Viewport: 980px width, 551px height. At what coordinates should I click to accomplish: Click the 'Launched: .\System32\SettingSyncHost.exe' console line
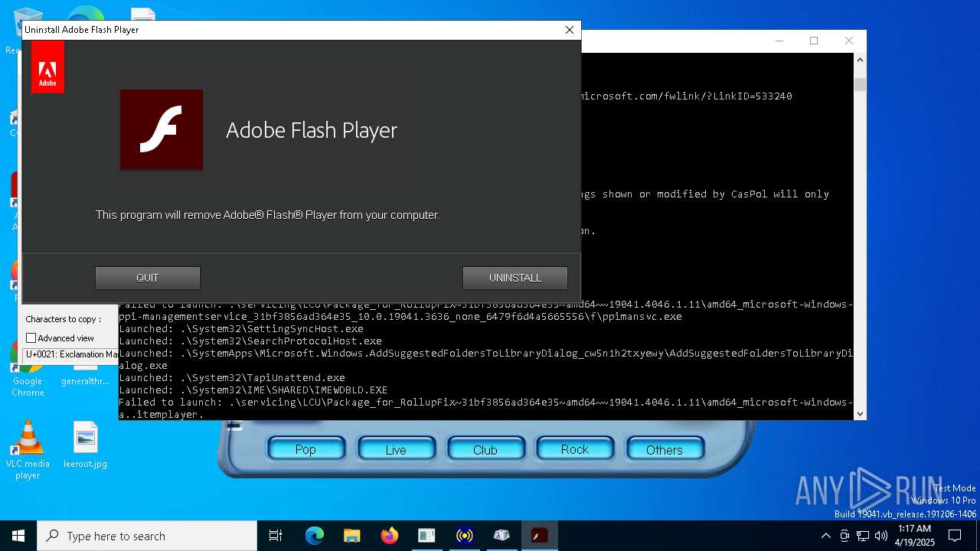pos(241,328)
